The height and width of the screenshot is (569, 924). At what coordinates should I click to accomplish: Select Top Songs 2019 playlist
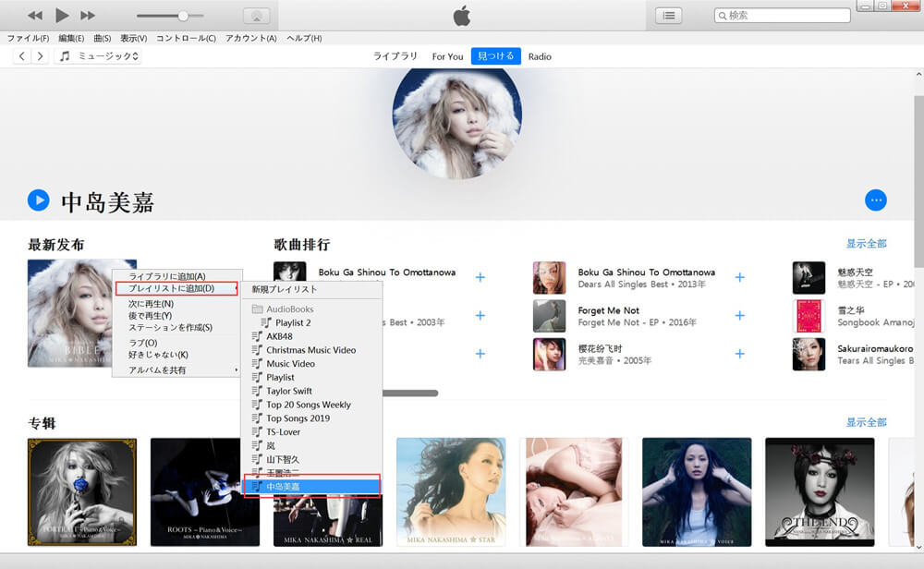click(x=312, y=418)
